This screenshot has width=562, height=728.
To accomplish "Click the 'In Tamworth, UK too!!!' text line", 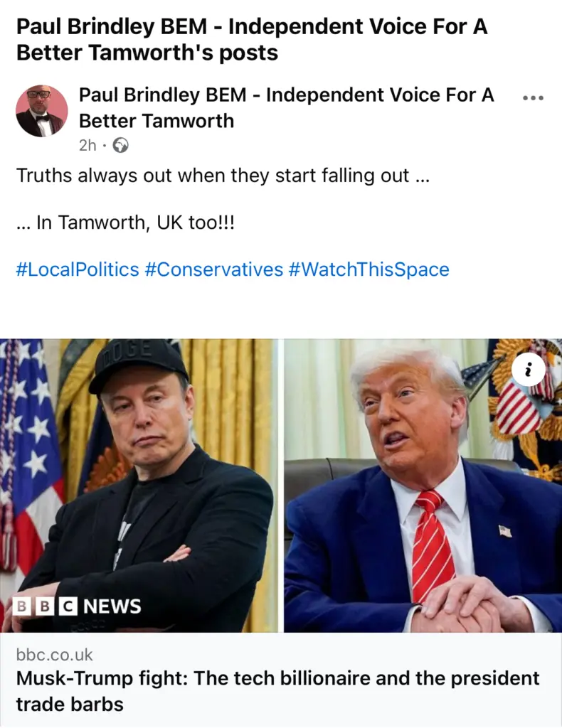I will [125, 223].
